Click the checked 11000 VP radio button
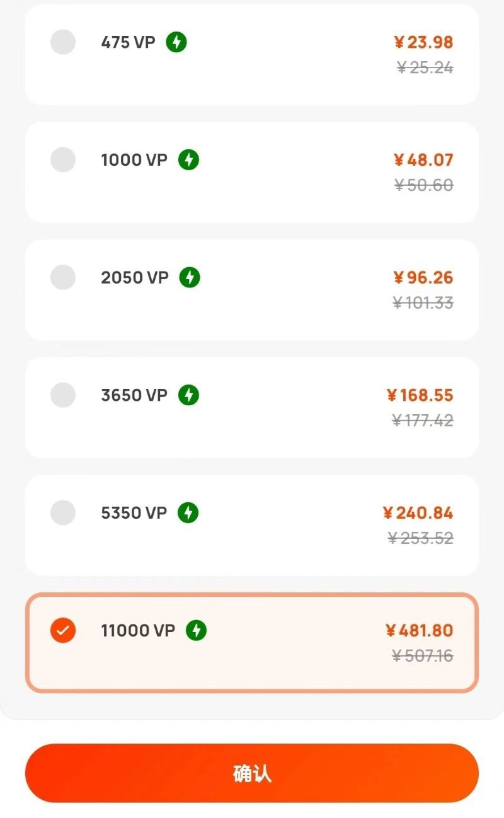504x818 pixels. (x=63, y=630)
